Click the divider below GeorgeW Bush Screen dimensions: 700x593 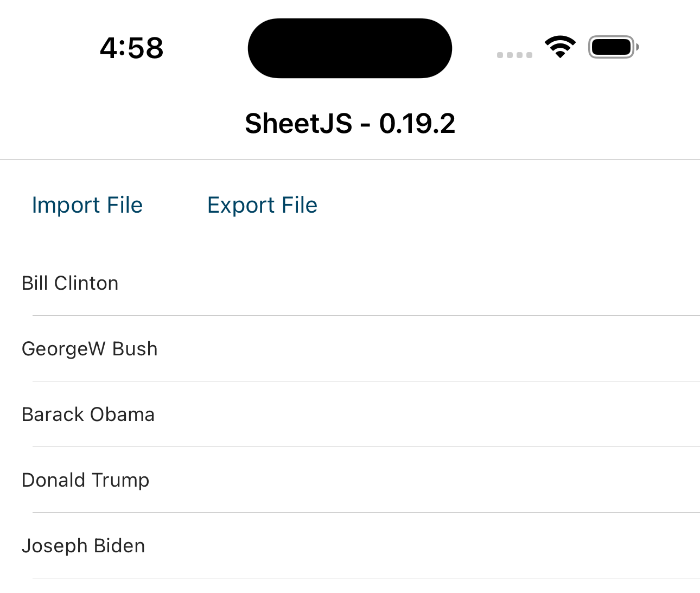pos(366,381)
